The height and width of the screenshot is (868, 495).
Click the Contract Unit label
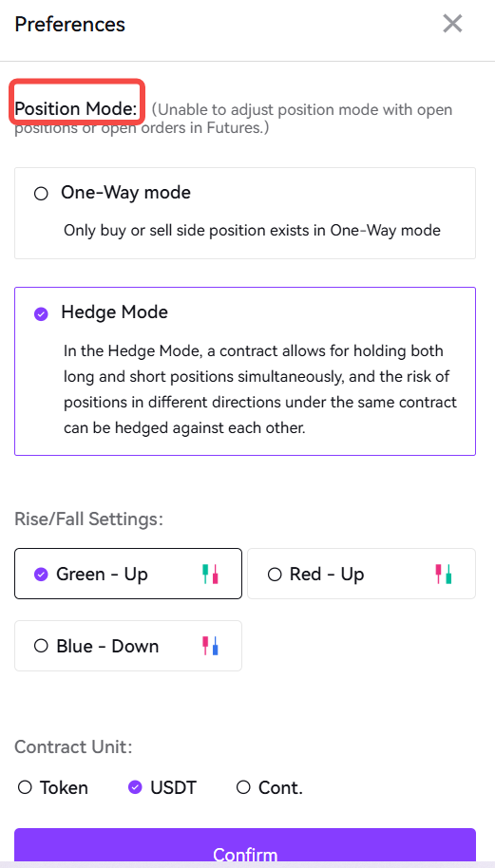(x=73, y=746)
